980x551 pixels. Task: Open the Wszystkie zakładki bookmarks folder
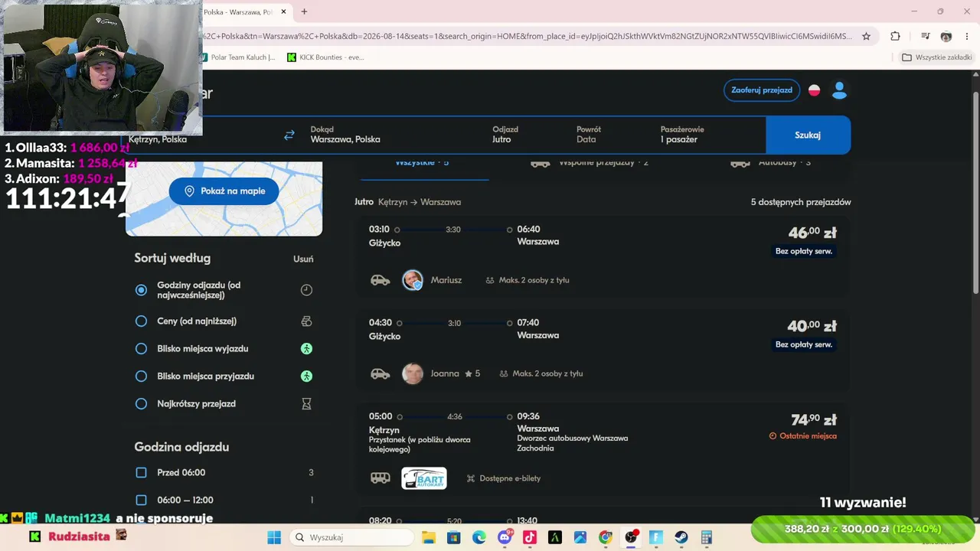point(936,57)
